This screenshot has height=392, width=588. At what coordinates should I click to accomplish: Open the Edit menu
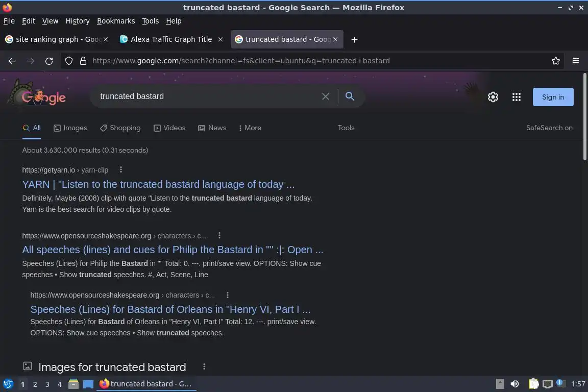[x=29, y=21]
